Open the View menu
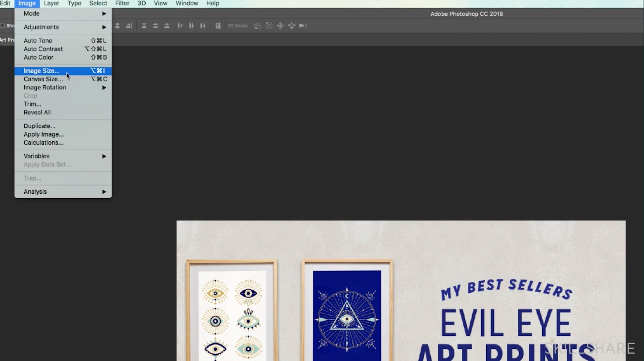The height and width of the screenshot is (361, 644). [x=160, y=3]
